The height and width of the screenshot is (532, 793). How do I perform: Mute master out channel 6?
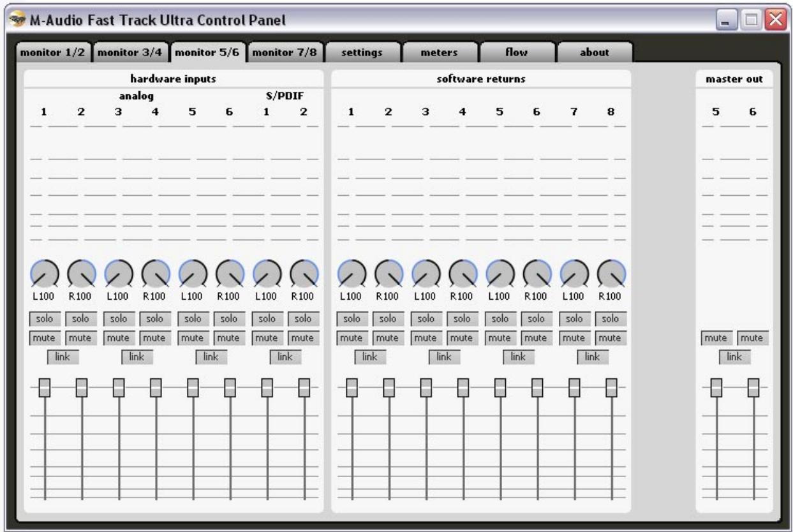[753, 338]
